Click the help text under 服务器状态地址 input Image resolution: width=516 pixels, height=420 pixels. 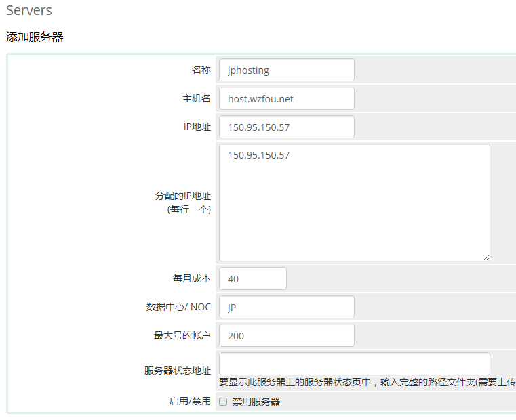pyautogui.click(x=366, y=383)
